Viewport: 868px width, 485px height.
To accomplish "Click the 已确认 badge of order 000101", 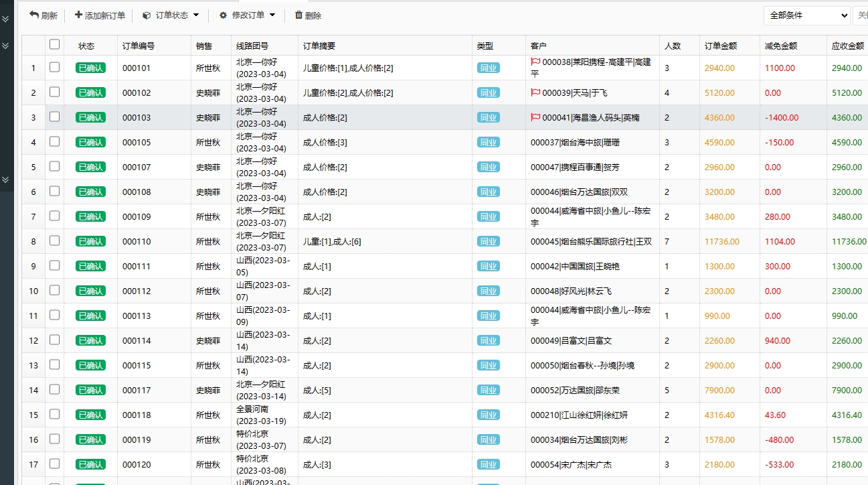I will pos(90,68).
